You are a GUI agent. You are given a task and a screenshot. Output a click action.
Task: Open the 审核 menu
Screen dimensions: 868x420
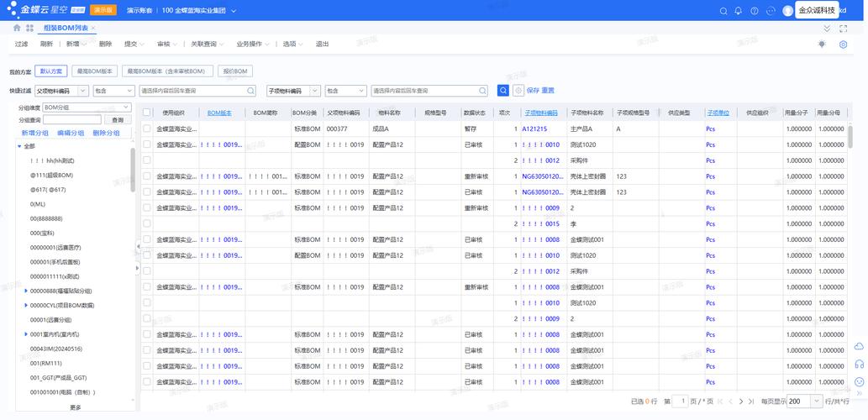(x=167, y=45)
